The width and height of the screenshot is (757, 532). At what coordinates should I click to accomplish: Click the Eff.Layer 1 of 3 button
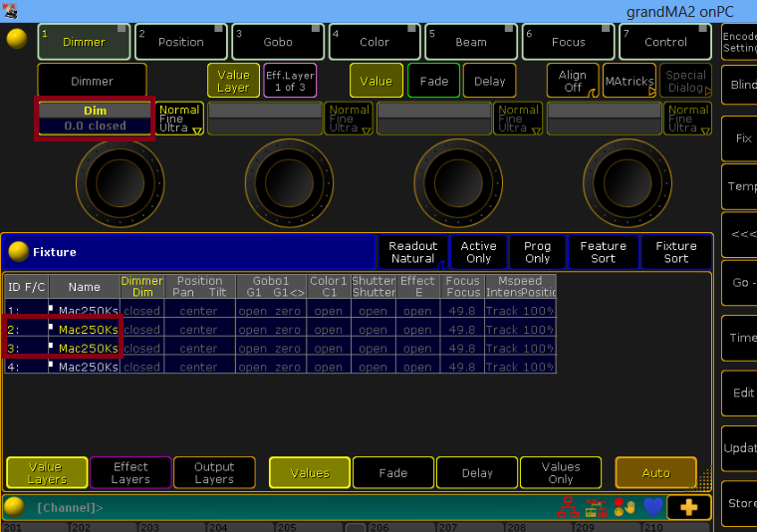[290, 81]
